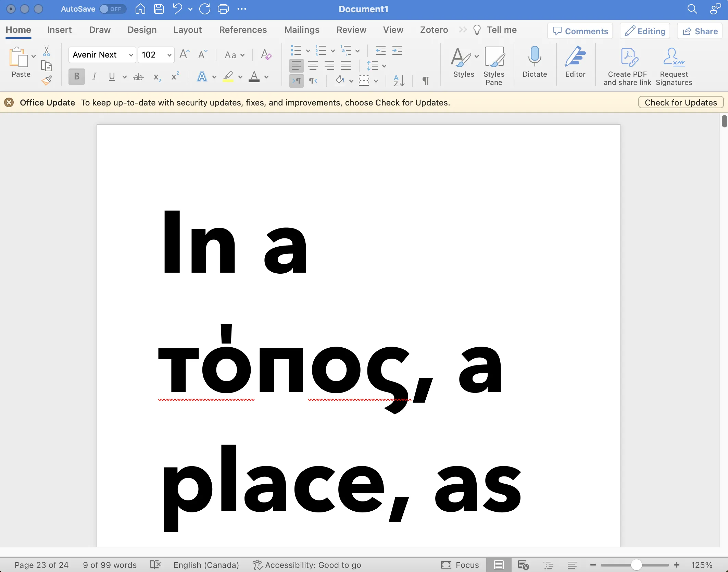
Task: Decrease font size with the smaller A
Action: click(x=203, y=54)
